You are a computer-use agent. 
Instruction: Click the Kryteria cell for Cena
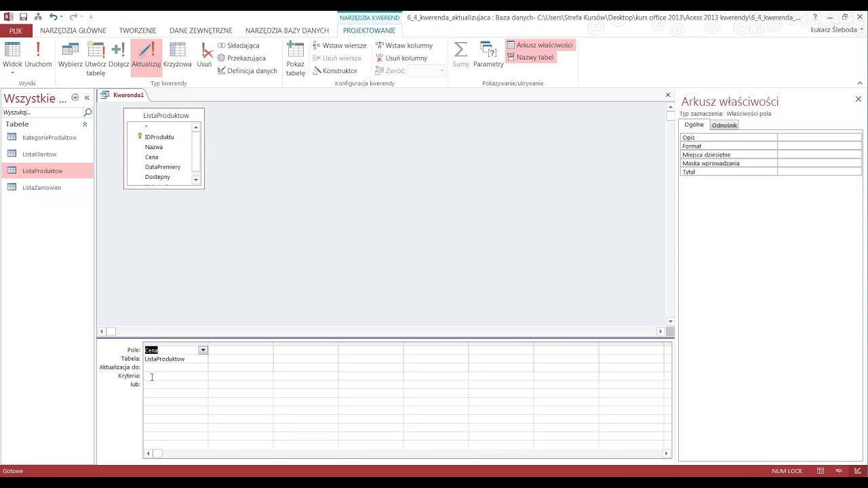click(176, 376)
